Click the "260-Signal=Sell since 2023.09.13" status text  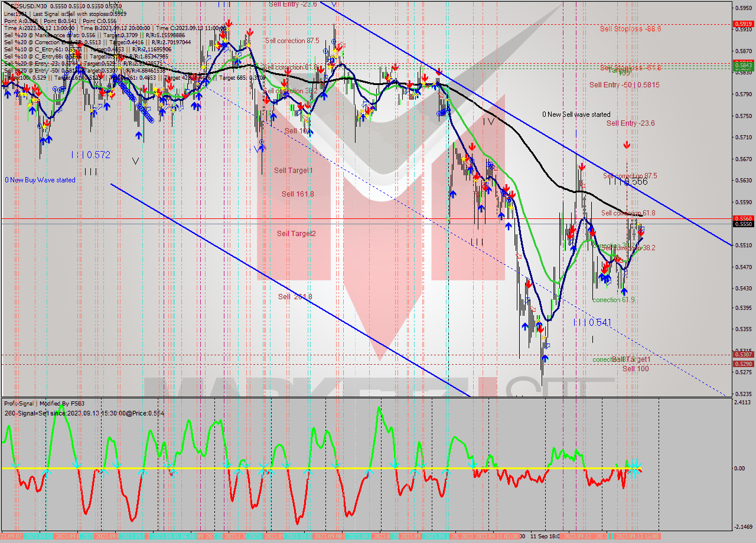click(83, 414)
